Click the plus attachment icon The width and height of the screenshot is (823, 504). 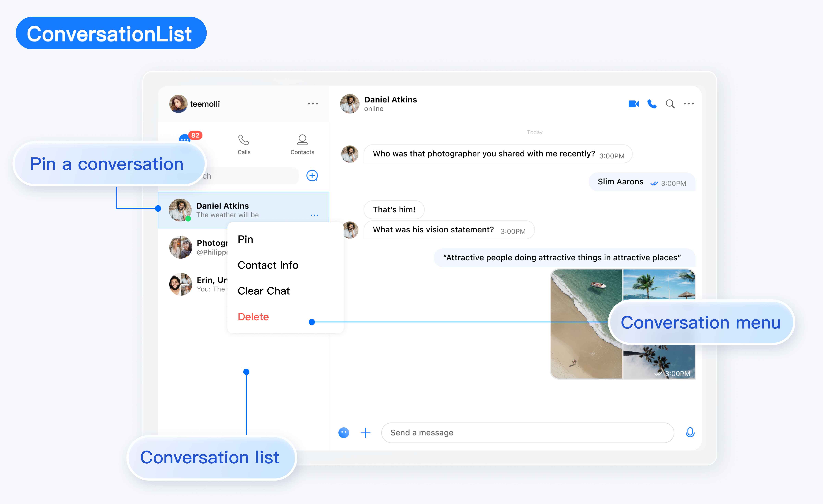click(x=366, y=433)
